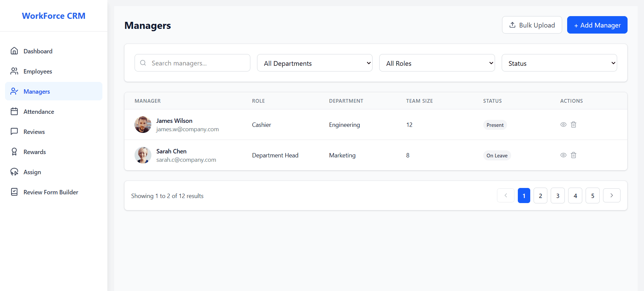The image size is (644, 291).
Task: Click the Rewards badge icon
Action: [14, 152]
